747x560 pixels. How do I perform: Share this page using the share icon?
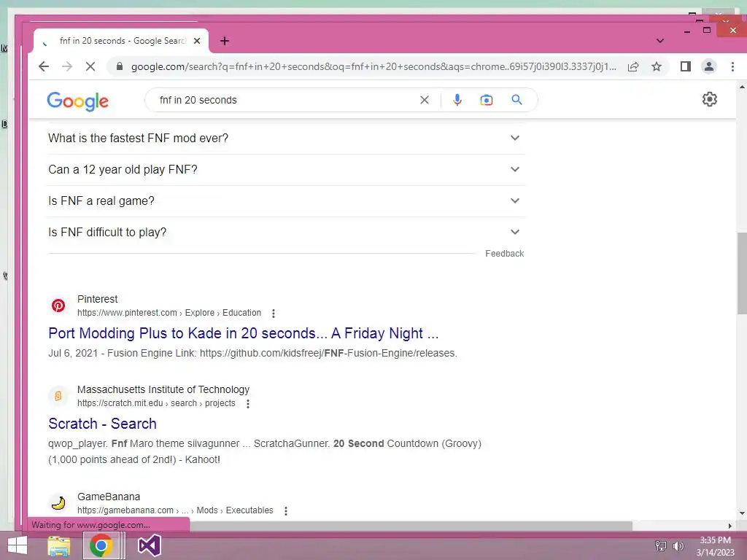pos(633,66)
